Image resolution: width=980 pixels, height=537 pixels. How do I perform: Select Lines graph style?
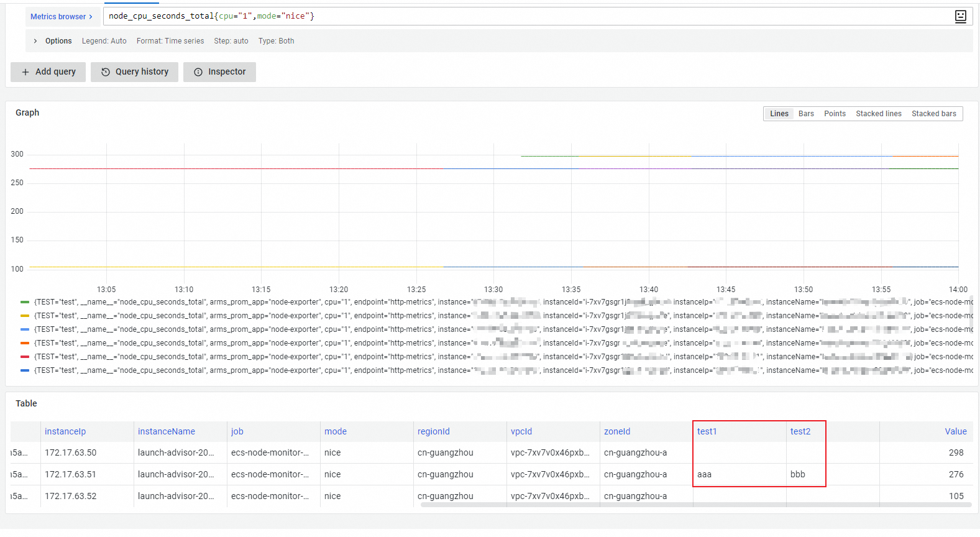pyautogui.click(x=779, y=114)
